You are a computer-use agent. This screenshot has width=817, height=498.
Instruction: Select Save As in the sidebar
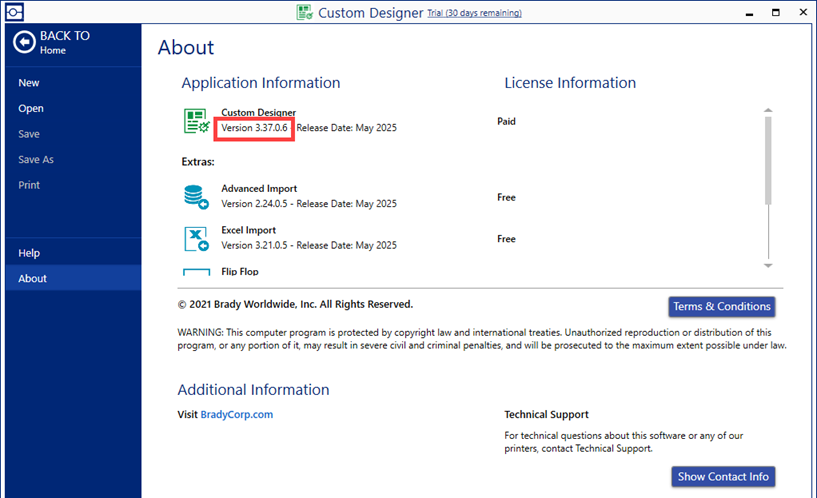click(x=36, y=159)
